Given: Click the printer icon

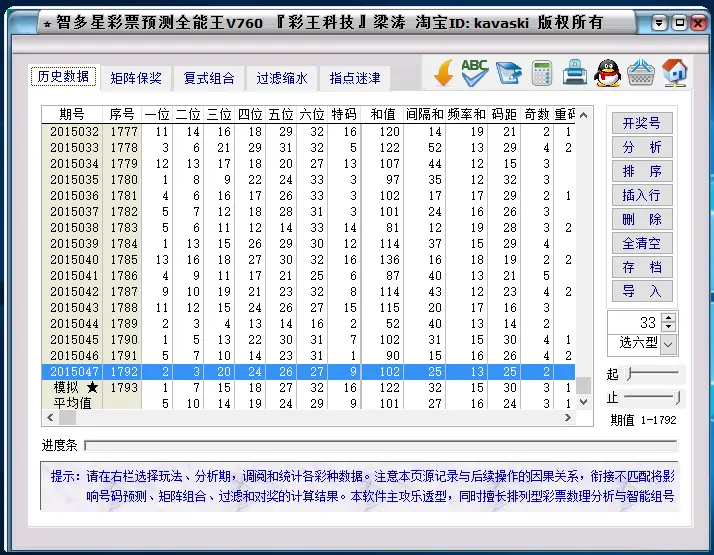Looking at the screenshot, I should (x=574, y=72).
